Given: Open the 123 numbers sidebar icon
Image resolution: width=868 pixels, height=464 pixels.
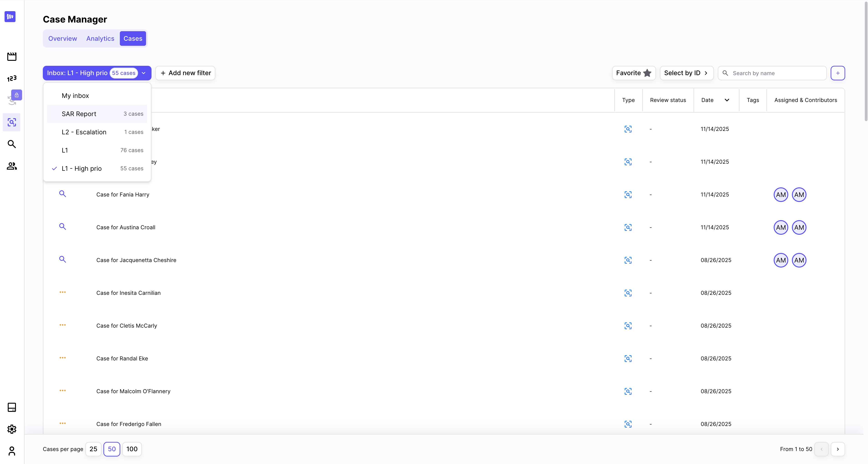Looking at the screenshot, I should pos(12,79).
